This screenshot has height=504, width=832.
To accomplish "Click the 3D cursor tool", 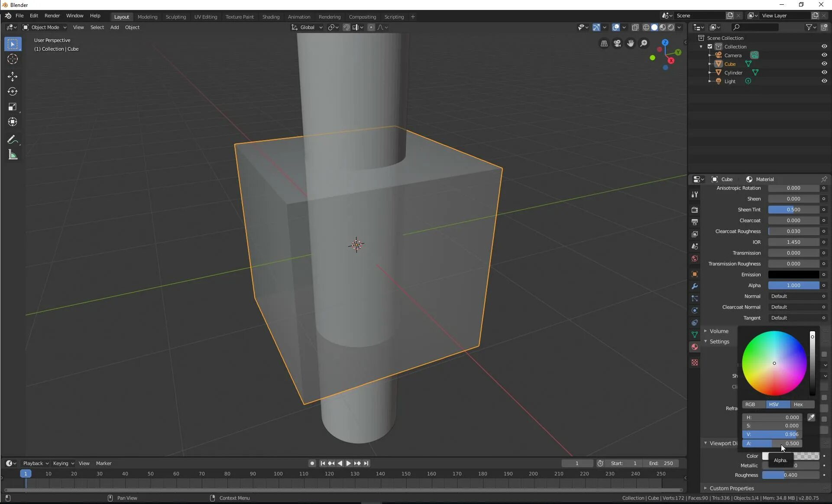I will click(12, 59).
